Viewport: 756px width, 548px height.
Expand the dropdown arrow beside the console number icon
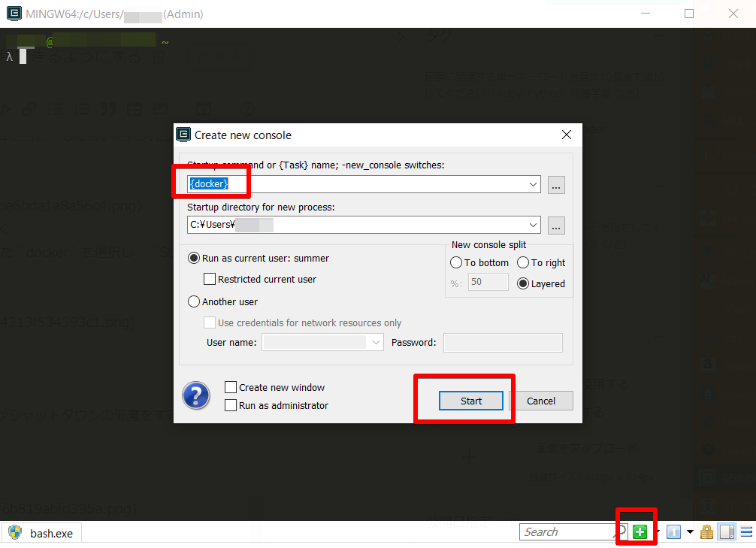coord(690,532)
